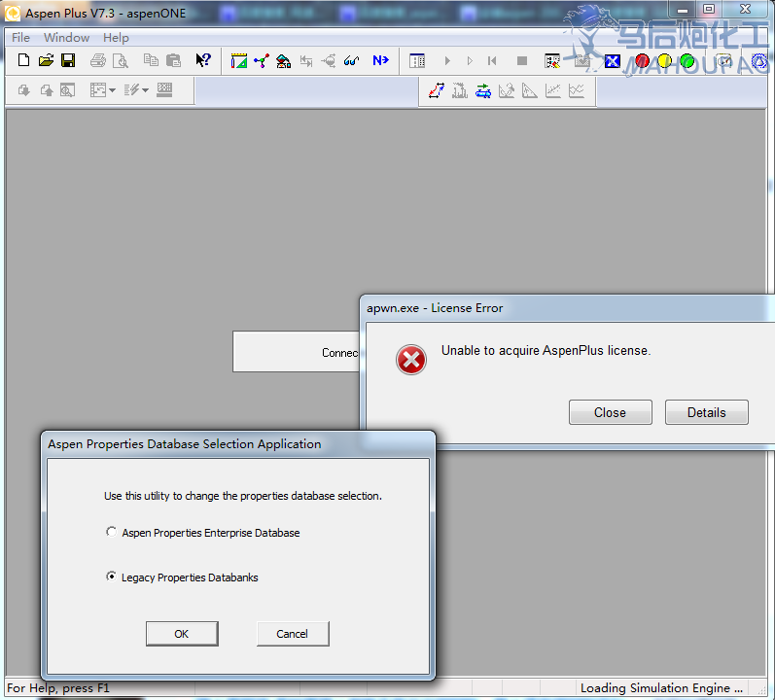Click the blue vessel with green arrow icon
The image size is (775, 700).
[483, 90]
